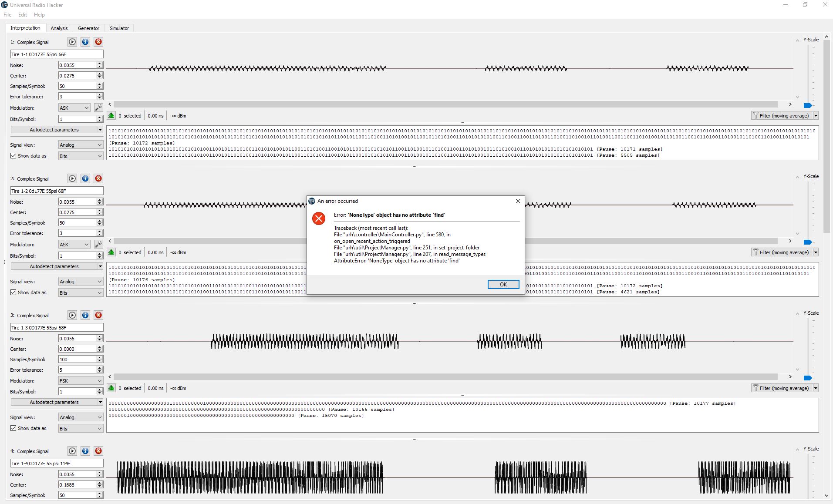
Task: Uncheck Show data as on signal 2
Action: pyautogui.click(x=13, y=292)
